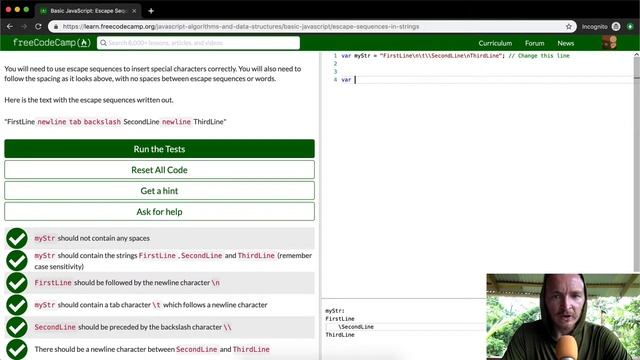
Task: Click checkmark for FirstLine newline character test
Action: point(17,283)
